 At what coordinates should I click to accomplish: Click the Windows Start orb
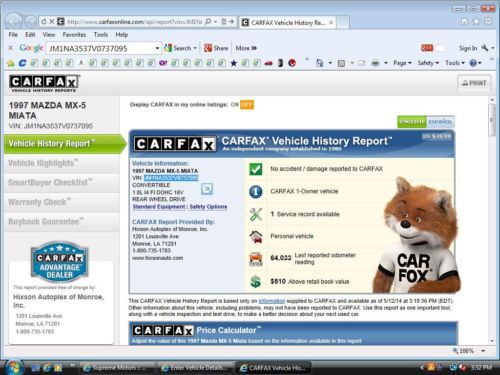(x=14, y=367)
